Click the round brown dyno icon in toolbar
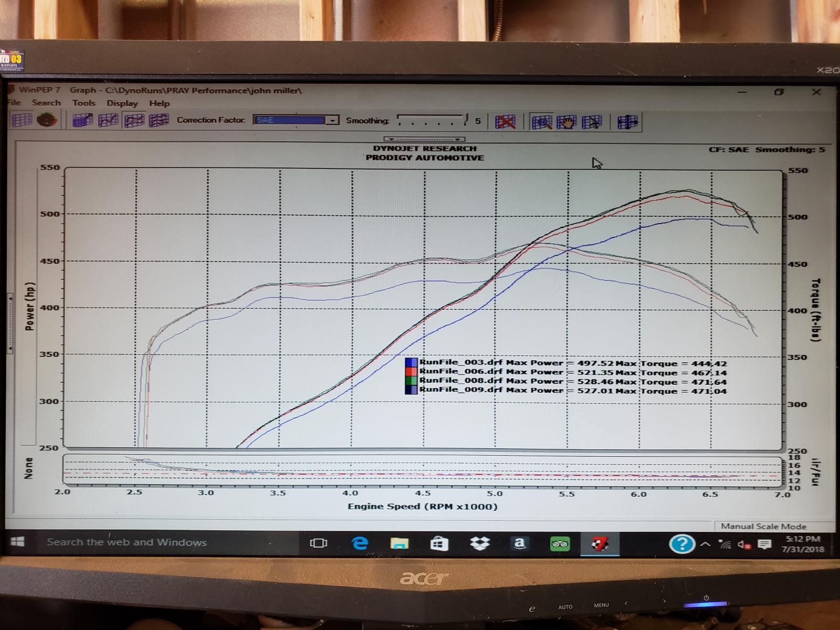Viewport: 840px width, 630px height. coord(47,120)
